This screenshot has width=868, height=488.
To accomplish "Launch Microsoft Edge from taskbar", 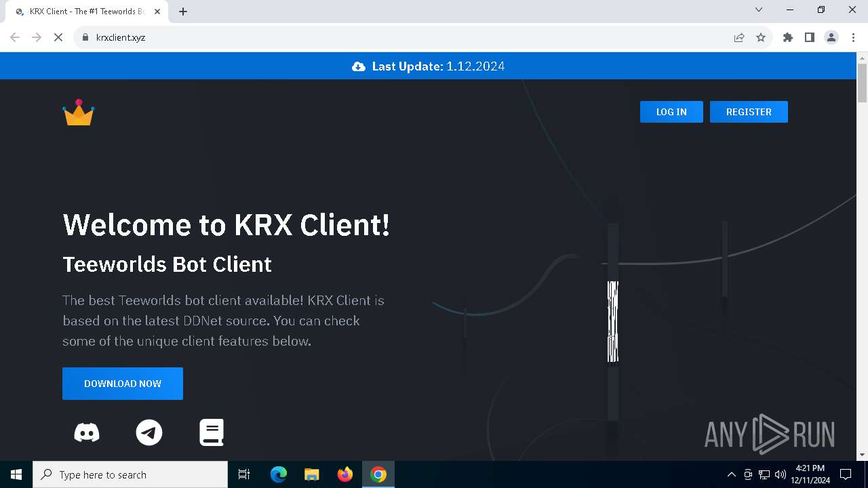I will (279, 474).
